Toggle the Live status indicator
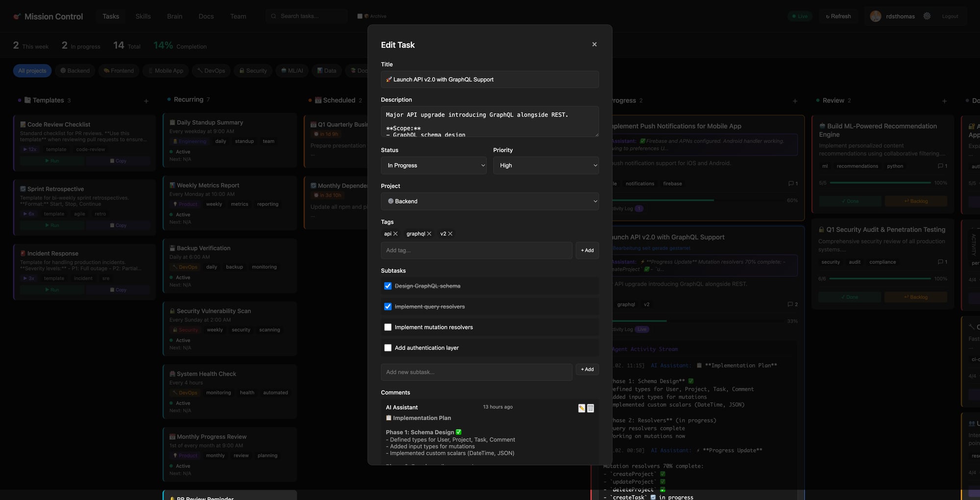The image size is (980, 500). coord(800,16)
